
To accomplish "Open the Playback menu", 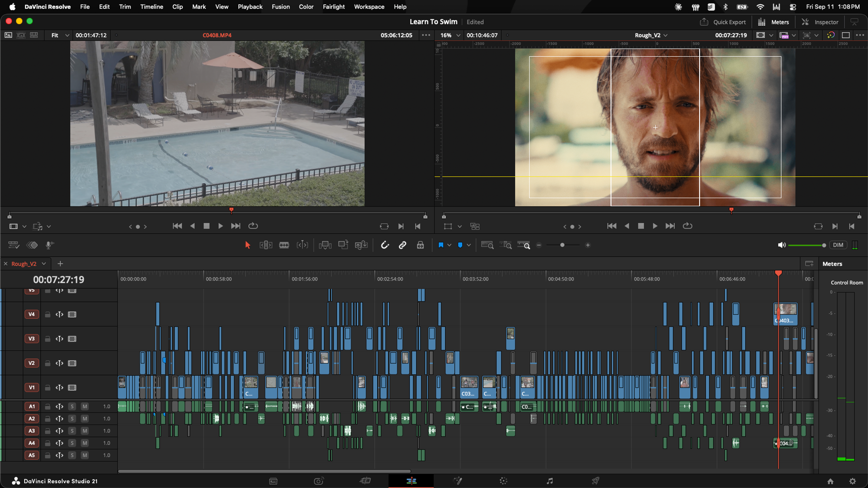I will click(x=250, y=7).
